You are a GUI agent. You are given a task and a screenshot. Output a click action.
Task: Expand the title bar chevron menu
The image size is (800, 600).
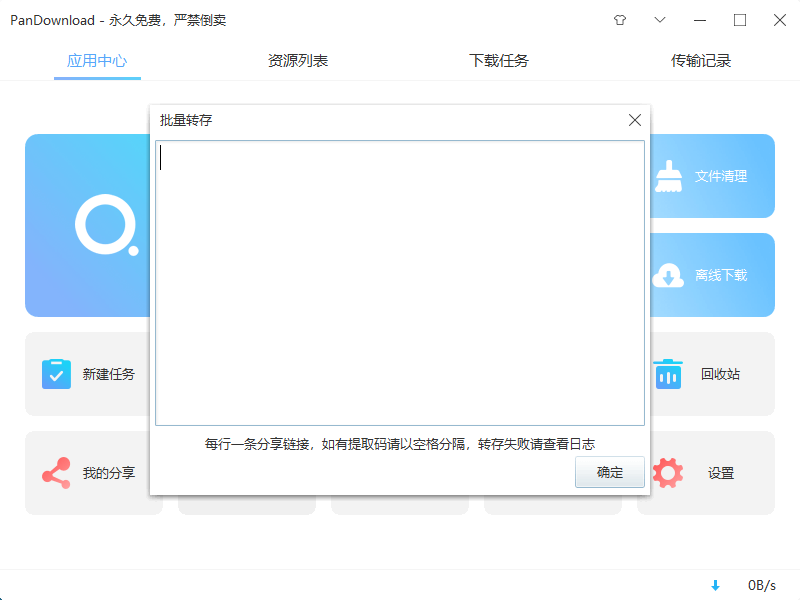(x=659, y=19)
